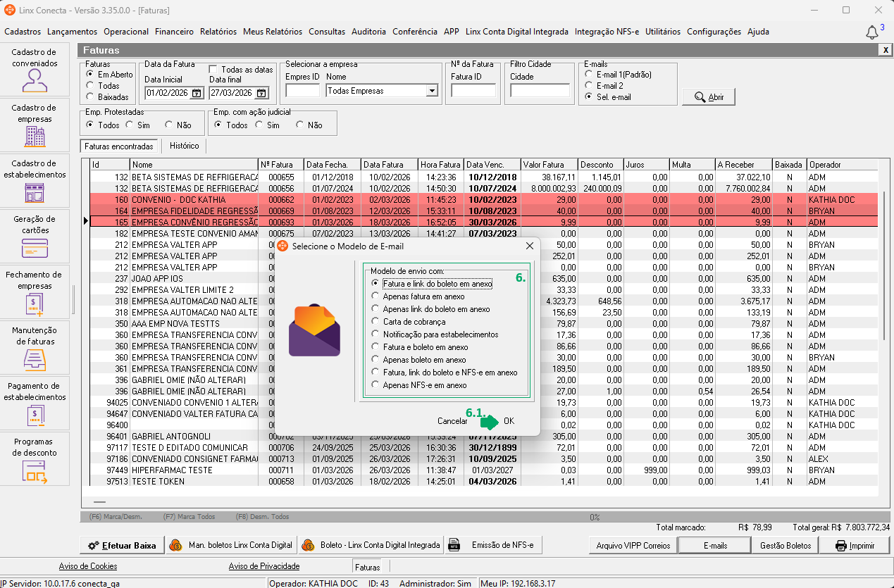The image size is (894, 588).
Task: Open the Cadastros menu
Action: pyautogui.click(x=23, y=32)
